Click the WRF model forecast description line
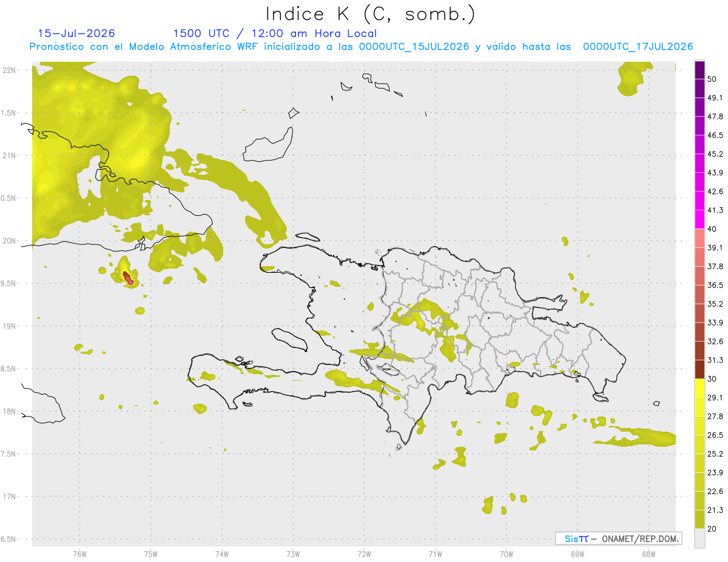Viewport: 728px width, 562px height. pos(361,47)
